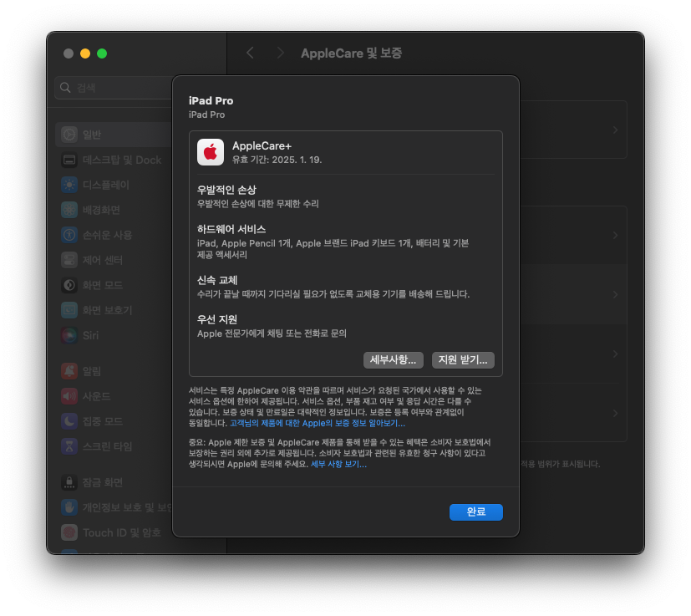Select 디스플레이 sidebar item
This screenshot has height=616, width=691.
click(114, 185)
